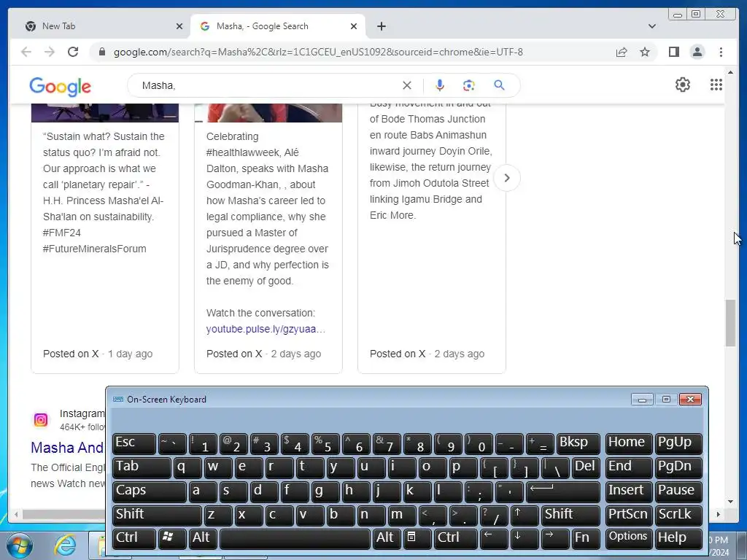
Task: Bookmark this page with the star icon
Action: coord(645,52)
